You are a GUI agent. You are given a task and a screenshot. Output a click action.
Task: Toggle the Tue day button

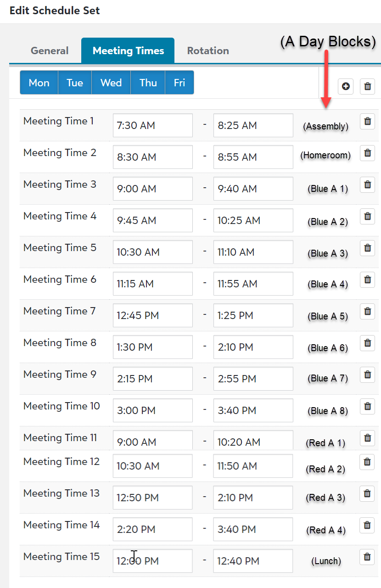click(75, 83)
